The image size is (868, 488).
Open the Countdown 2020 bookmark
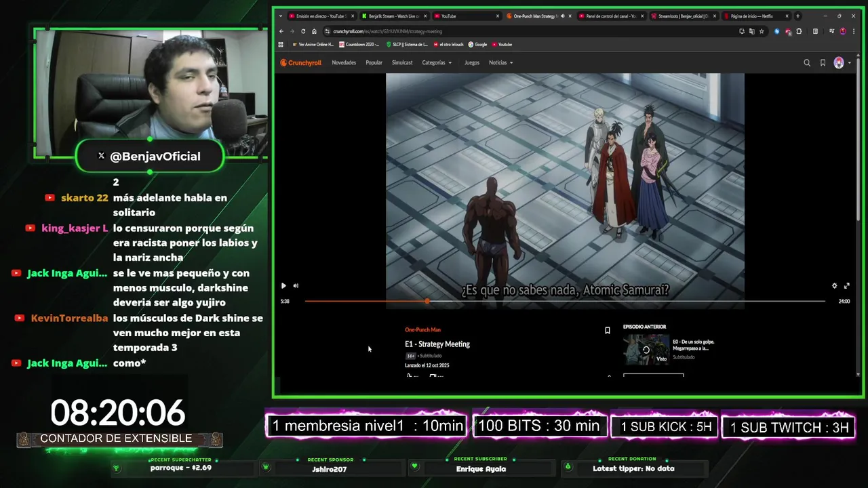(359, 44)
